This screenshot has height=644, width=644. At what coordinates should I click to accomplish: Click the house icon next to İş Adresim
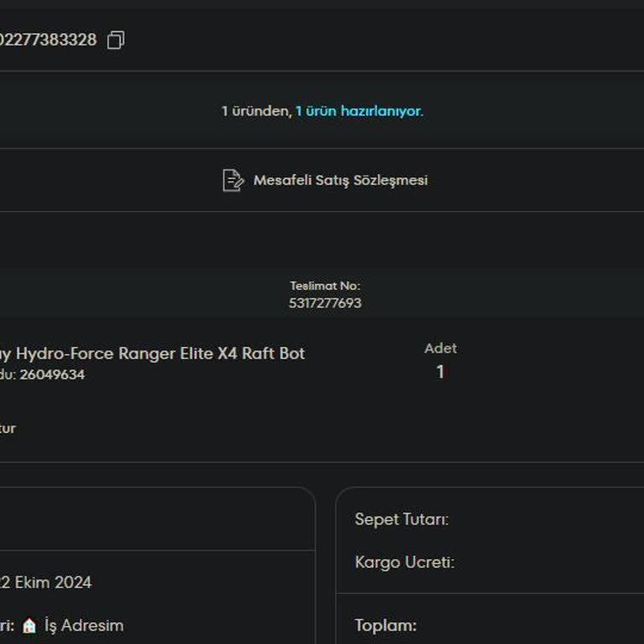29,626
